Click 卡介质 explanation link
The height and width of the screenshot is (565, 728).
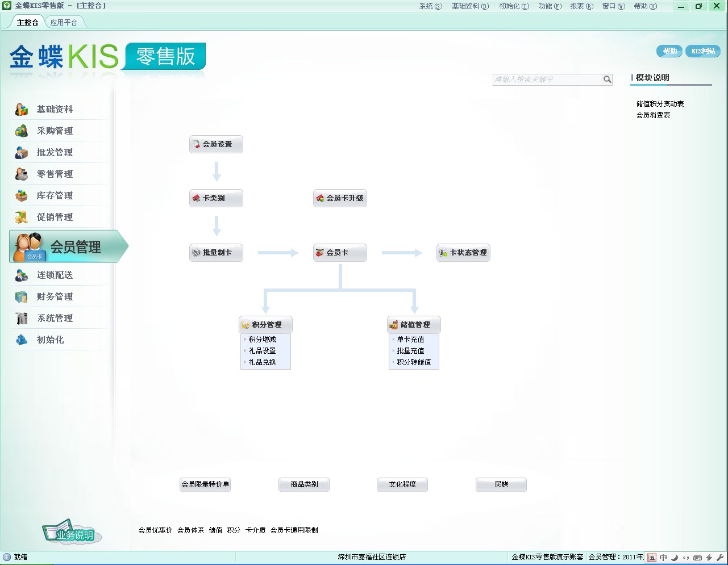pyautogui.click(x=255, y=530)
